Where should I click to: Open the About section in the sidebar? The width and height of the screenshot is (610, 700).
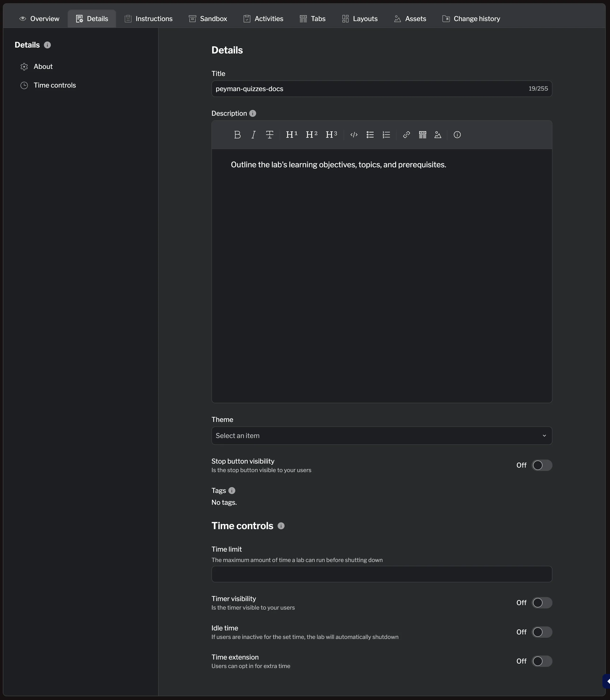(x=43, y=66)
